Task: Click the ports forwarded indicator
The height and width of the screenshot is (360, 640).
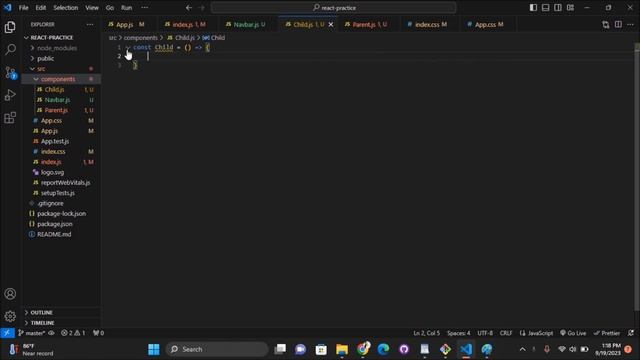Action: click(98, 333)
